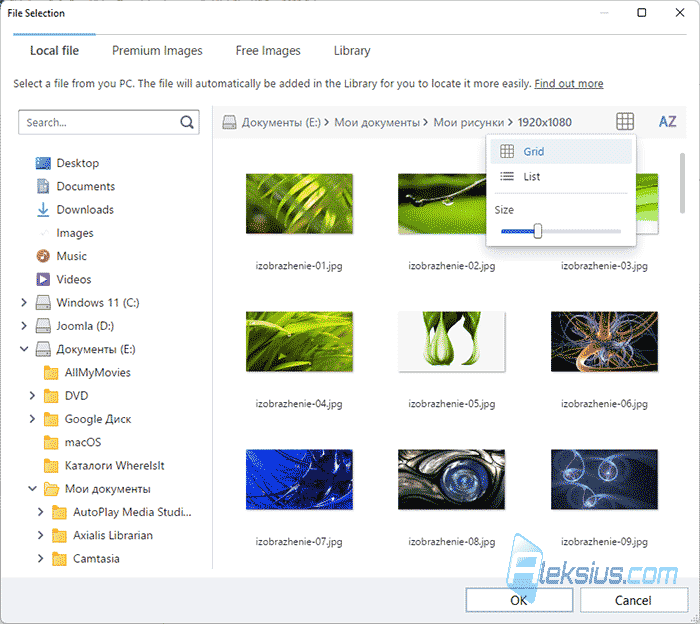Click the Мои документы open folder icon
Image resolution: width=700 pixels, height=624 pixels.
point(51,489)
